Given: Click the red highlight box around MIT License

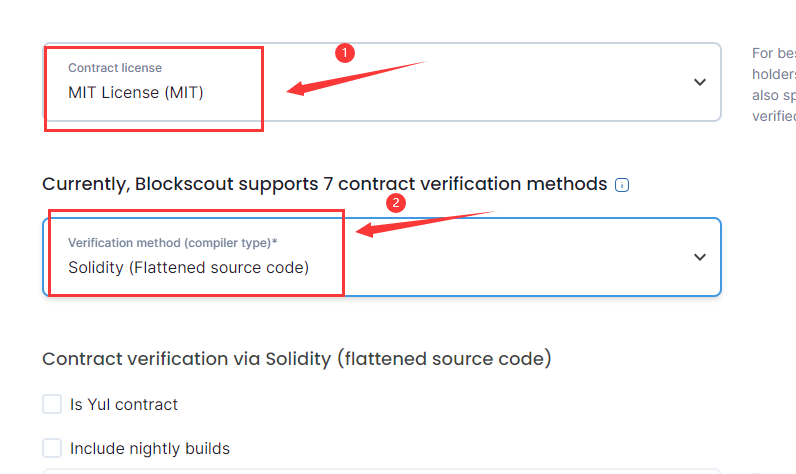Looking at the screenshot, I should point(154,89).
